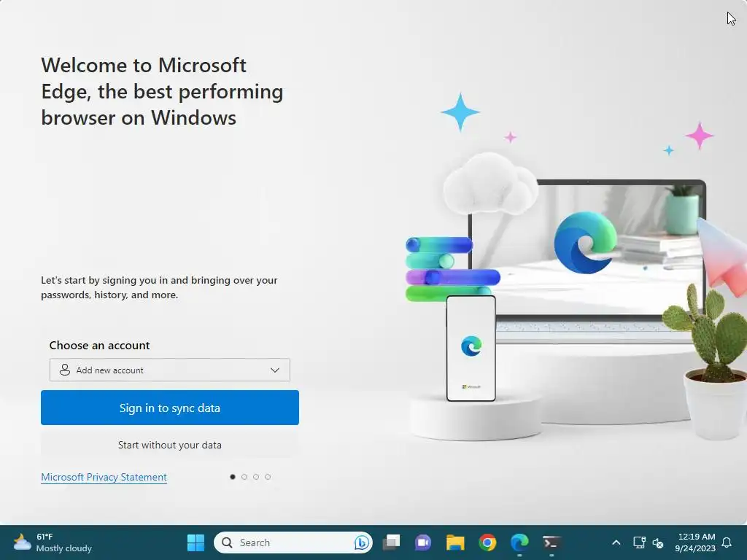
Task: Launch the Teams Chat taskbar icon
Action: tap(422, 542)
